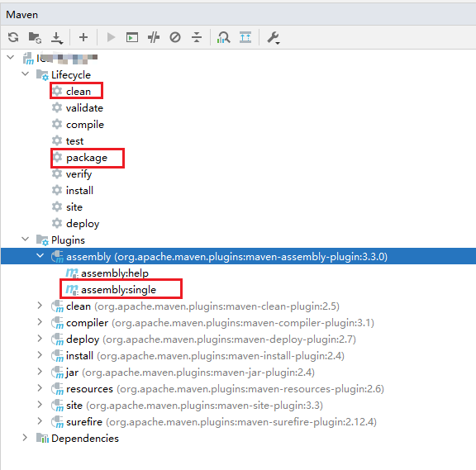Select the maven-surefire-plugin:2.12.4 row

click(x=238, y=422)
